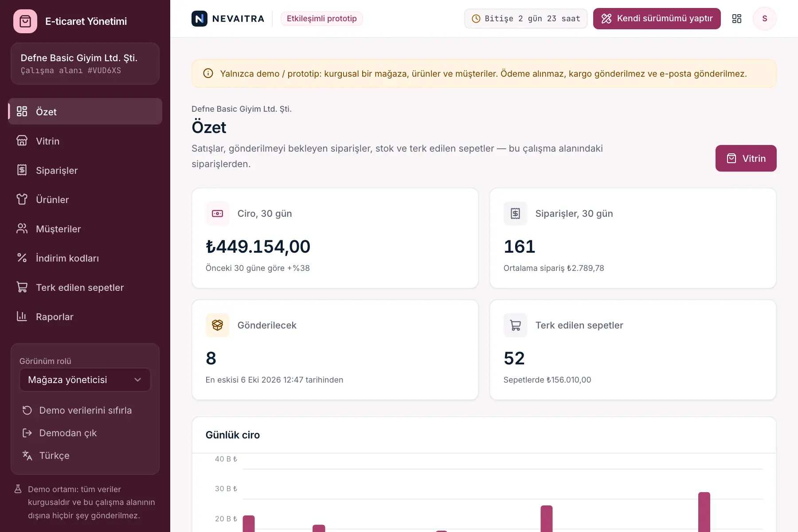
Task: Open the apps grid icon in header
Action: pos(737,19)
